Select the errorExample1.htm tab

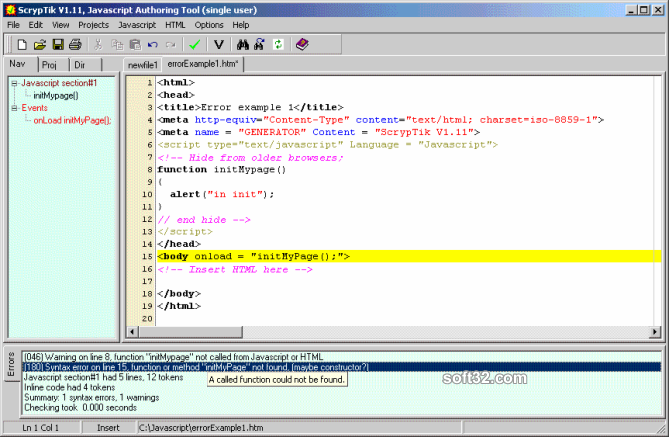(203, 64)
